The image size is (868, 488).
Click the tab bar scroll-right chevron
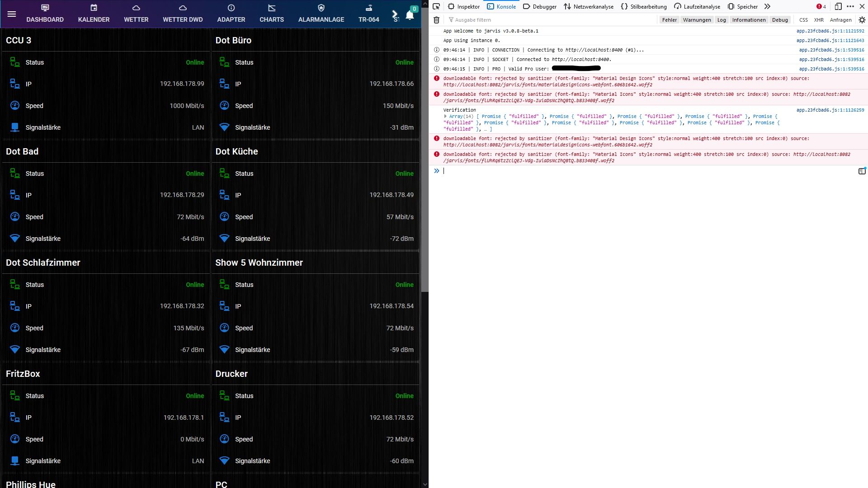(395, 14)
